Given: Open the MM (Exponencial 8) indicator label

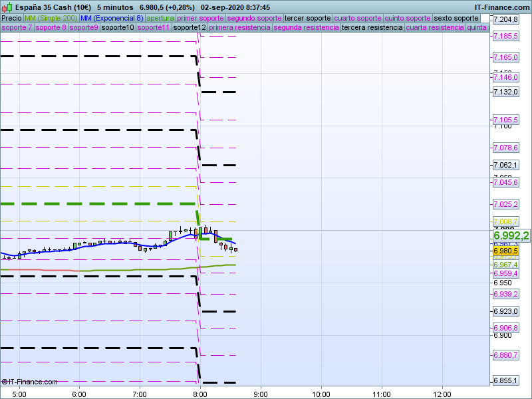Looking at the screenshot, I should pos(112,19).
